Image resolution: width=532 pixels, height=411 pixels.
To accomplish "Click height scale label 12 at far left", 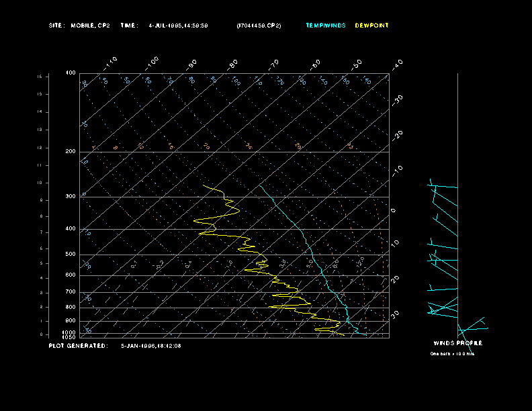I will 40,148.
